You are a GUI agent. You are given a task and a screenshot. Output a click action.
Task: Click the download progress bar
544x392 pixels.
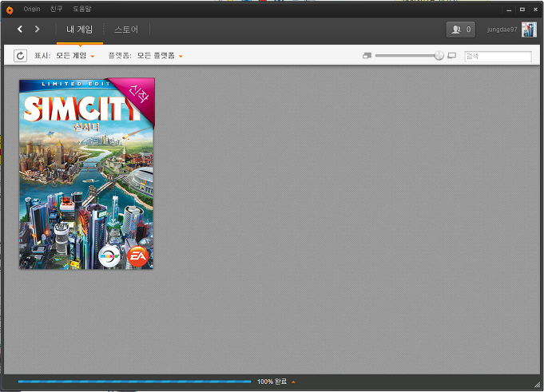(x=135, y=382)
